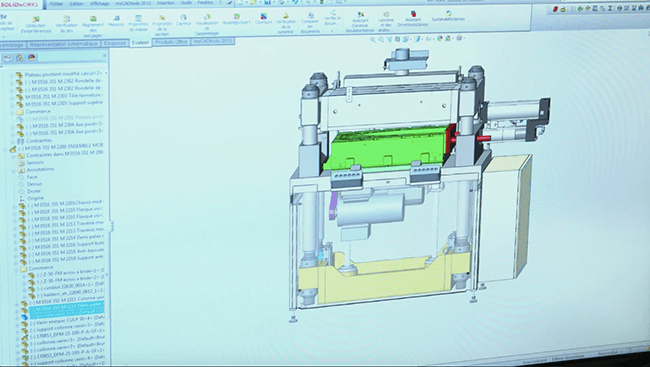This screenshot has width=650, height=367.
Task: Click the zoom-to-fit magnifier icon above the model
Action: 373,39
